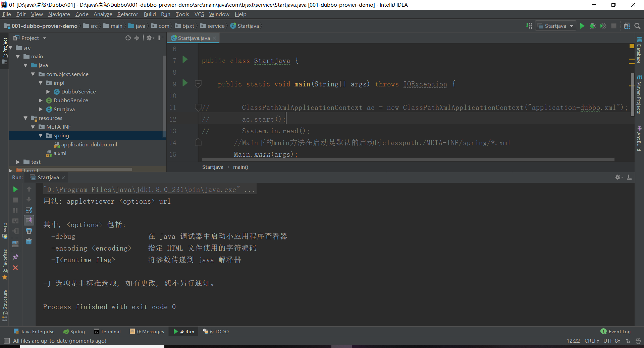
Task: Click the Java Enterprise tool button
Action: point(34,332)
